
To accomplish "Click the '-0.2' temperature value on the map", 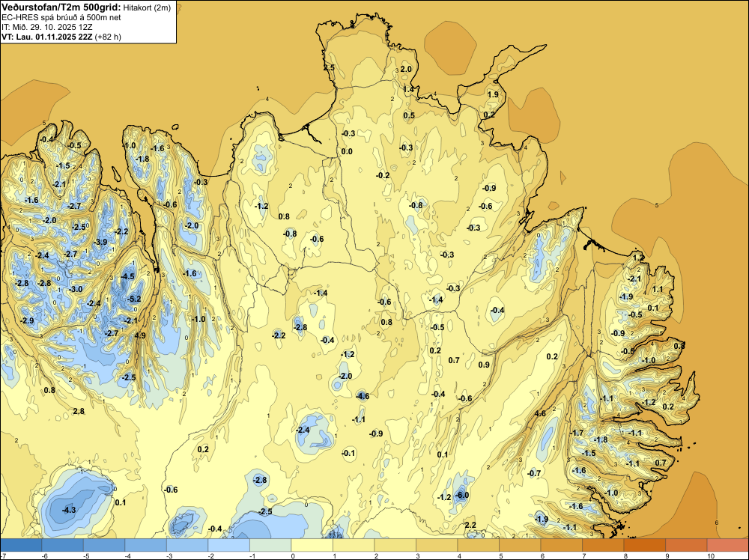I will 383,176.
